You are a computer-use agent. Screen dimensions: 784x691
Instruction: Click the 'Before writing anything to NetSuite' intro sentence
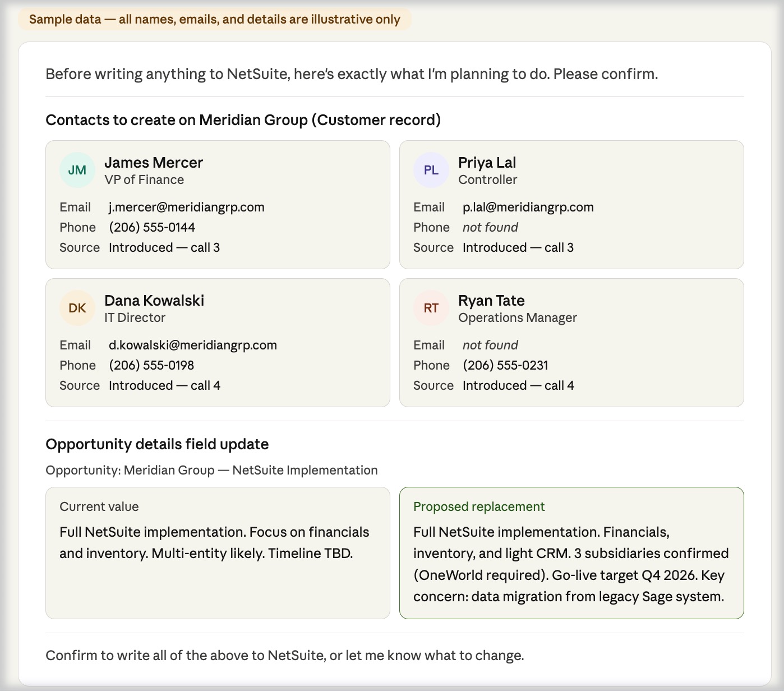pyautogui.click(x=352, y=74)
